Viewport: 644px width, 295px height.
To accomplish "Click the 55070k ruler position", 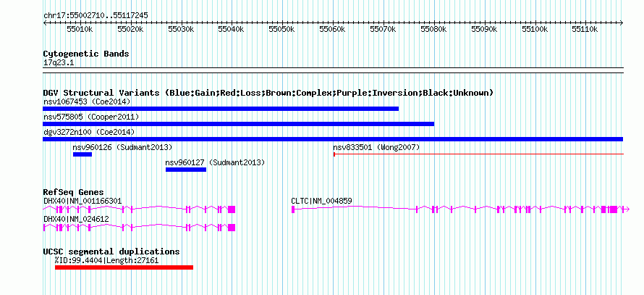I will (384, 29).
